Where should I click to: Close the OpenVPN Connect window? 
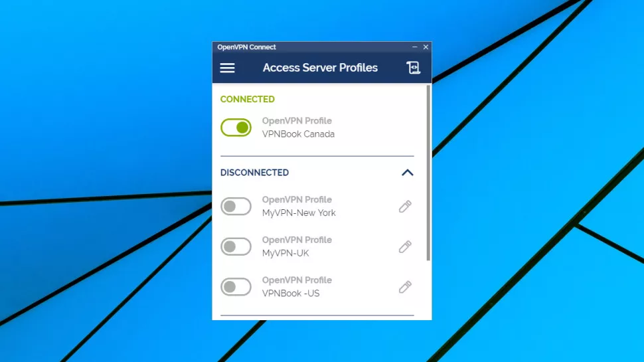tap(426, 47)
